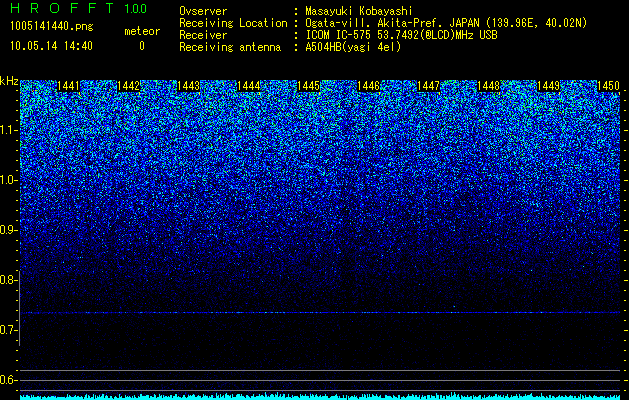Click the 1447 time marker

pyautogui.click(x=428, y=86)
